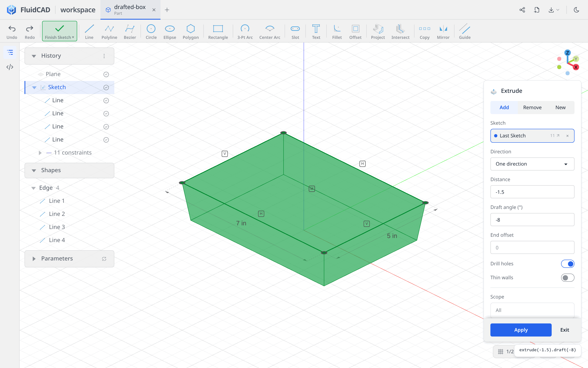
Task: Switch to dark mode moon icon
Action: pyautogui.click(x=576, y=10)
